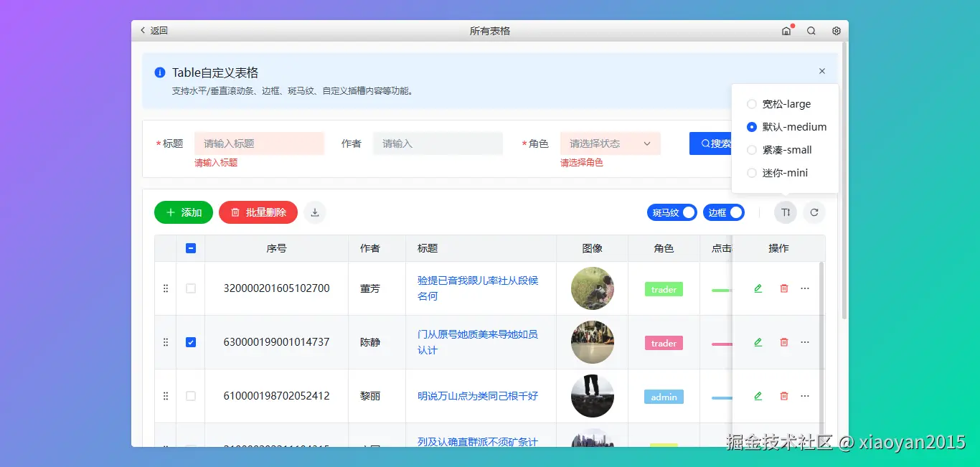Check the row checkbox for 黎丽
The width and height of the screenshot is (980, 467).
pos(191,396)
